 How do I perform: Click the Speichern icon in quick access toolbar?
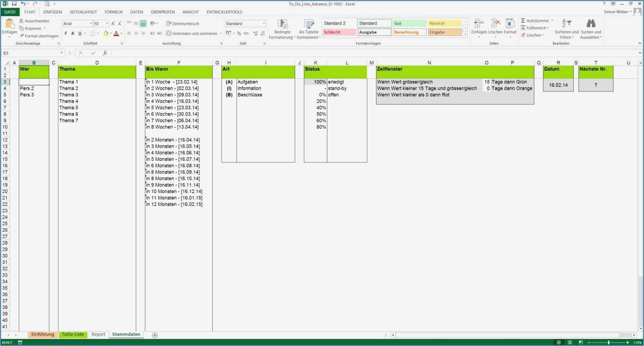[14, 4]
